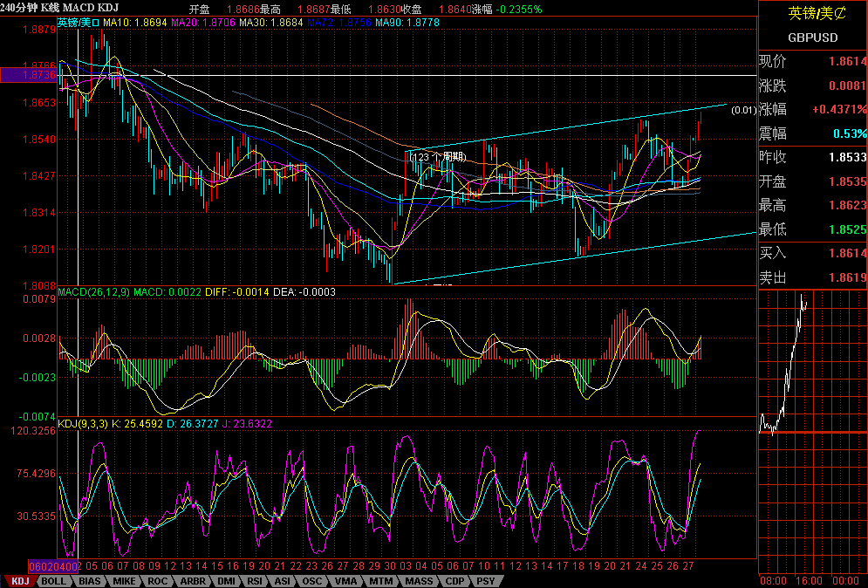Click the 卖出 1.8619 ask price row
Screen dimensions: 868x588
pos(813,277)
